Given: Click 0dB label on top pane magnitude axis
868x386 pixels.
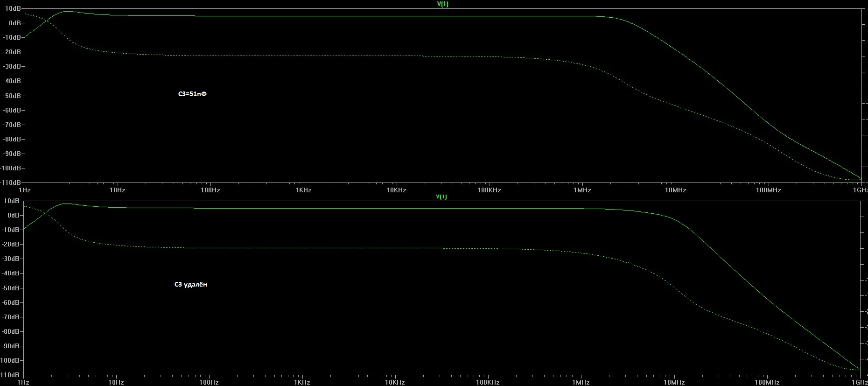Looking at the screenshot, I should (x=14, y=23).
